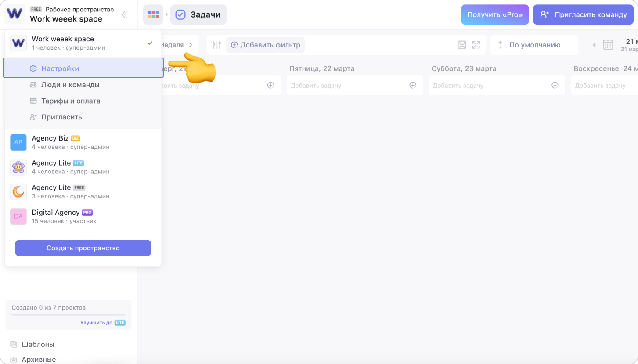Enter fullscreen with expand arrows icon
The width and height of the screenshot is (638, 364).
pyautogui.click(x=476, y=45)
